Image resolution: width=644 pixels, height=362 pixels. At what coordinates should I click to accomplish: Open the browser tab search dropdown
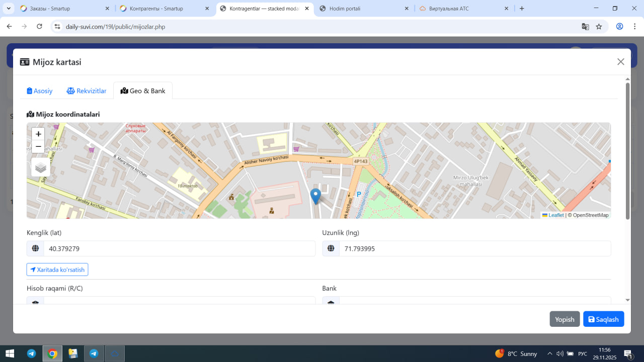pyautogui.click(x=9, y=9)
